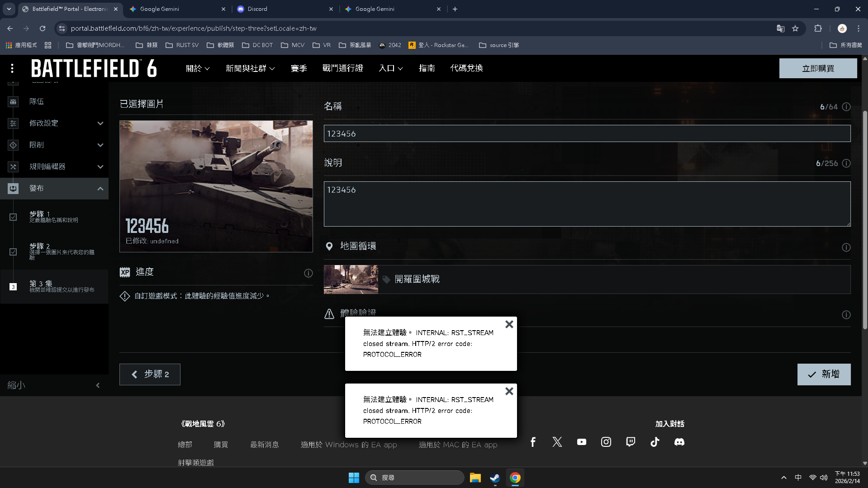The height and width of the screenshot is (488, 868).
Task: Go back with the 步驟 2 button
Action: 150,374
